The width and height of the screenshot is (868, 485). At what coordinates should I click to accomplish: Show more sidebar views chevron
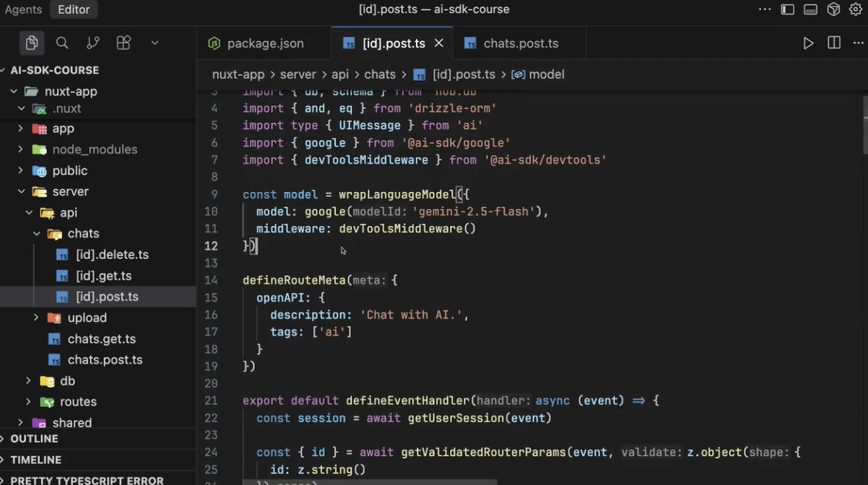tap(155, 43)
